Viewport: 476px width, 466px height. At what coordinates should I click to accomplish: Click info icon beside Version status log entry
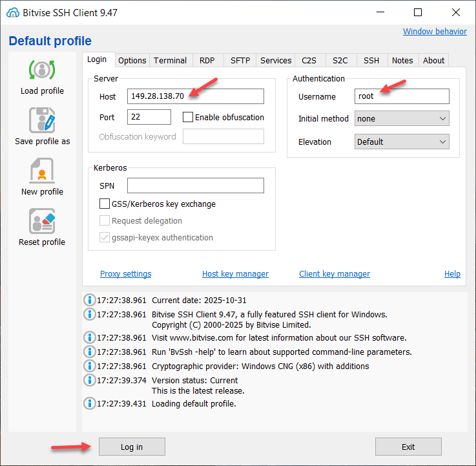pyautogui.click(x=90, y=381)
